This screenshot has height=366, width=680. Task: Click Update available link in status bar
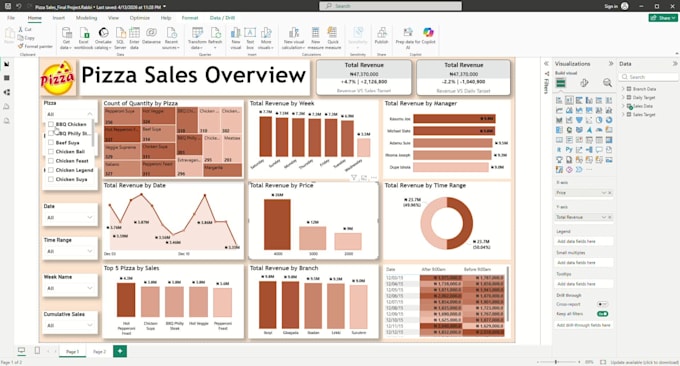[644, 362]
